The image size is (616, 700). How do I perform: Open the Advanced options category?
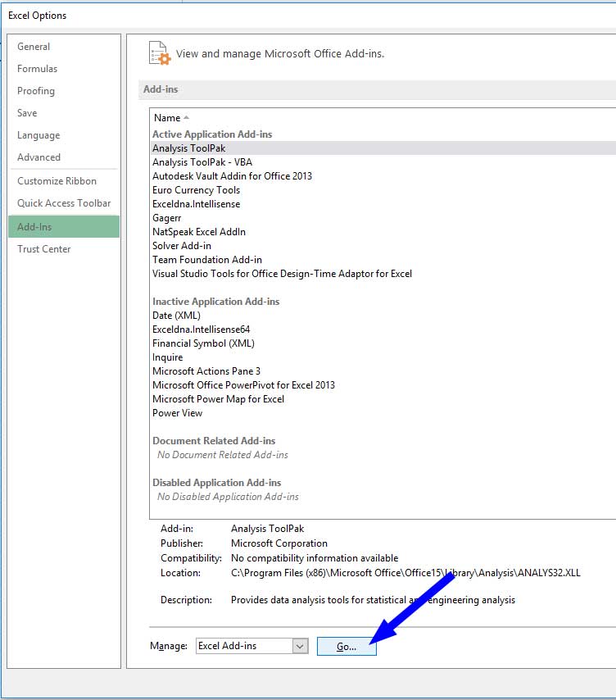[x=64, y=157]
